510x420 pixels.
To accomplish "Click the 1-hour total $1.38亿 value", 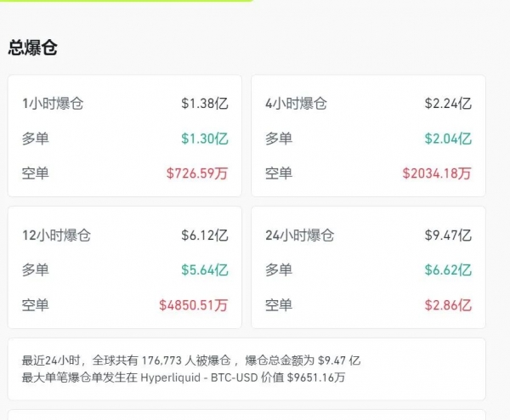I will coord(204,104).
